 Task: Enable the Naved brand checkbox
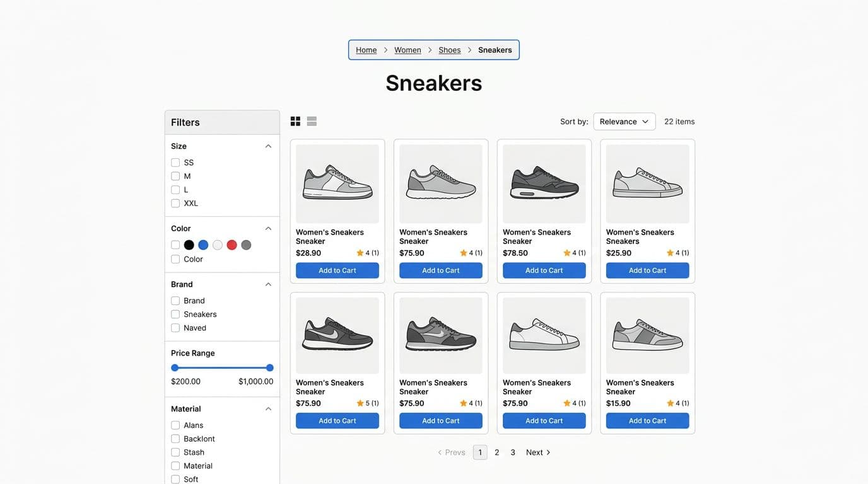pyautogui.click(x=175, y=328)
